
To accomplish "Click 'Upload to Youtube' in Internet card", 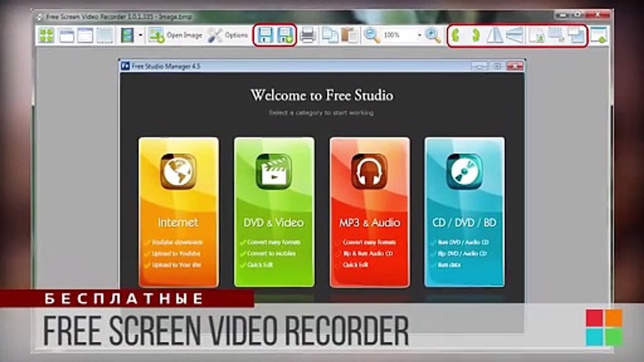I will [x=176, y=253].
